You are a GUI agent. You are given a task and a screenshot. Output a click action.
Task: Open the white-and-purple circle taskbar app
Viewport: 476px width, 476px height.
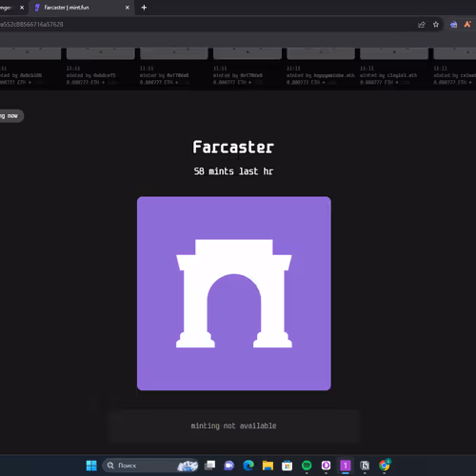[x=326, y=466]
